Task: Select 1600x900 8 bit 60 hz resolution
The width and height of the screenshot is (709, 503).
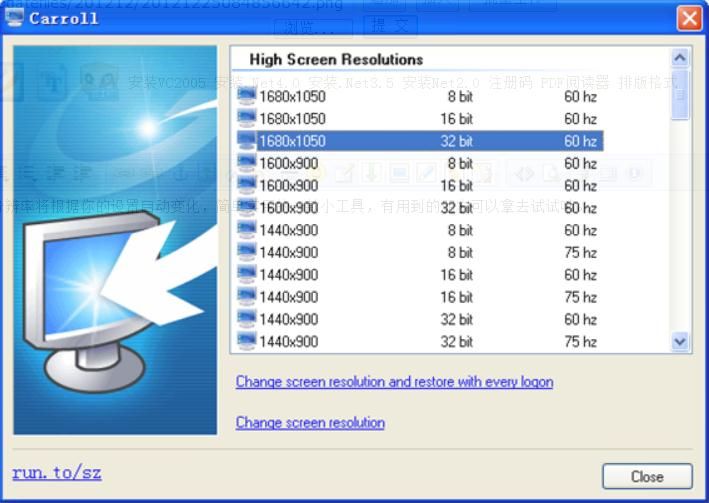Action: [x=420, y=164]
